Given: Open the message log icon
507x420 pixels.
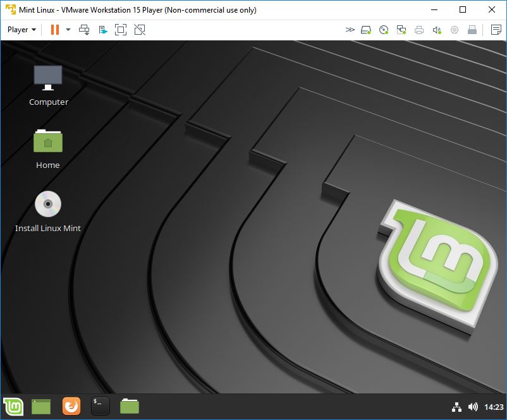Looking at the screenshot, I should [496, 30].
